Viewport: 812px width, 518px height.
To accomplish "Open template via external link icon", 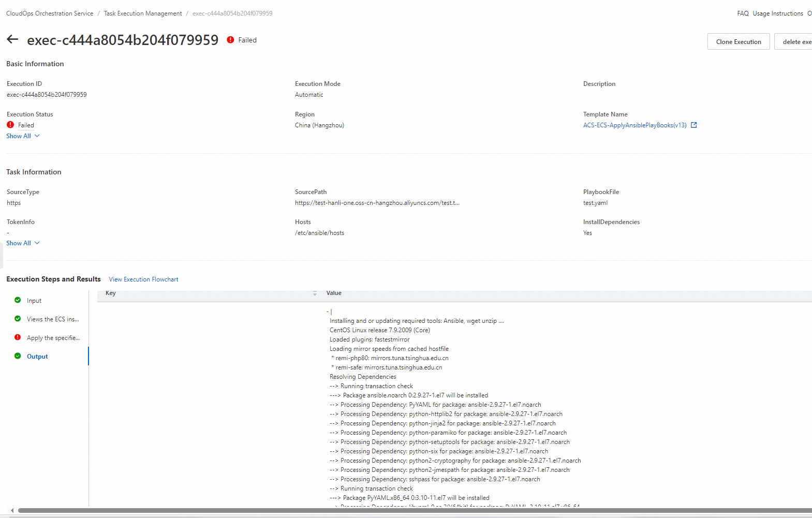I will pyautogui.click(x=694, y=125).
